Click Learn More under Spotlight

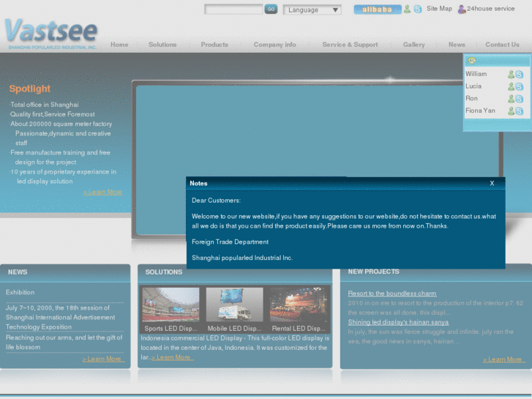click(x=102, y=193)
